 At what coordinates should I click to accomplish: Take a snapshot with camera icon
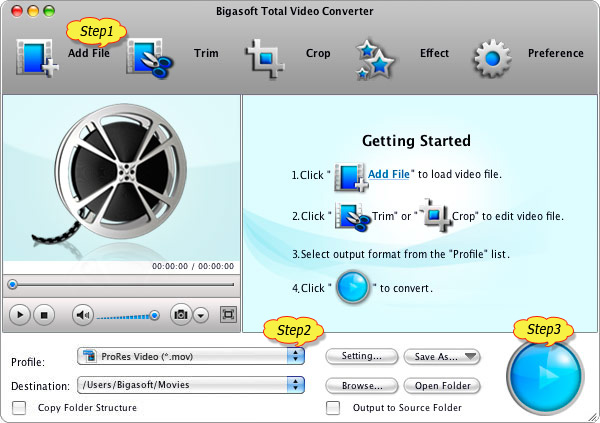181,315
